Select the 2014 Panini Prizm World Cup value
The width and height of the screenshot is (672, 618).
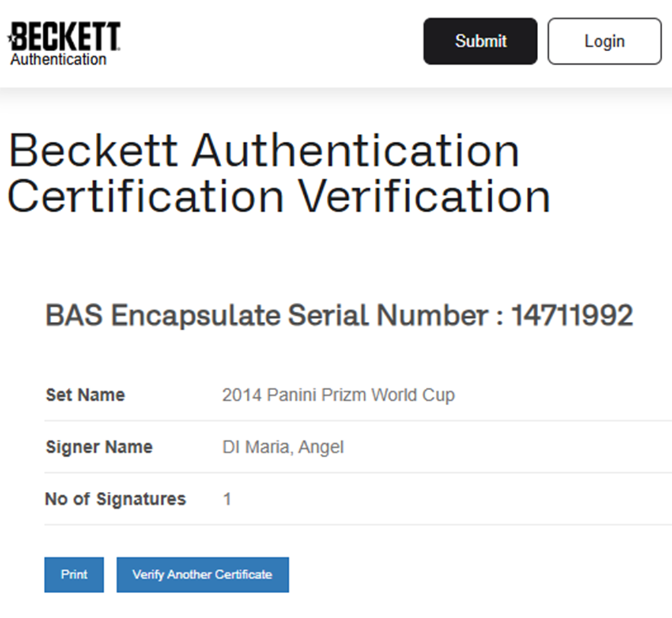tap(338, 395)
